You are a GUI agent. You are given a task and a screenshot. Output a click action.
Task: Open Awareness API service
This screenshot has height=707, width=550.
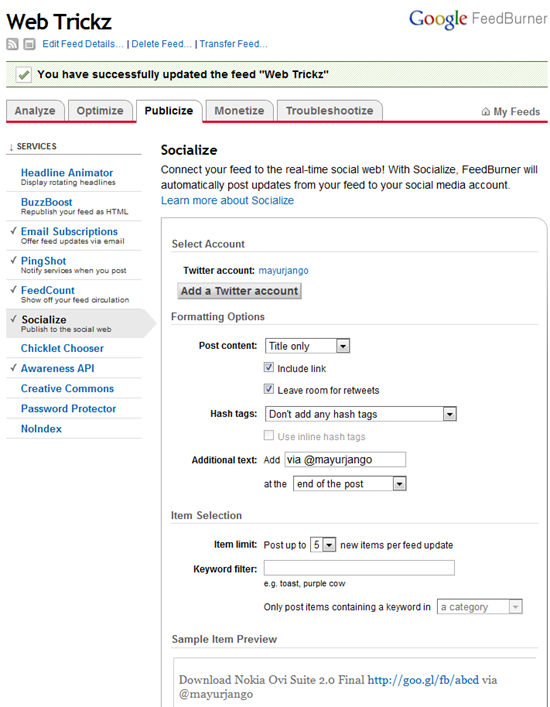(x=58, y=368)
